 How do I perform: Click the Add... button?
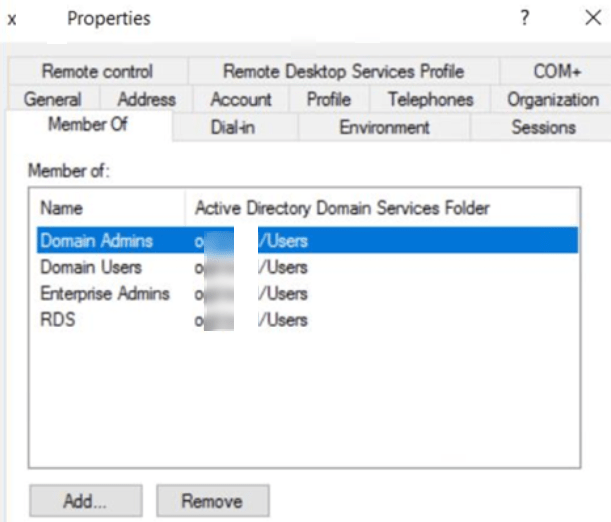tap(86, 500)
